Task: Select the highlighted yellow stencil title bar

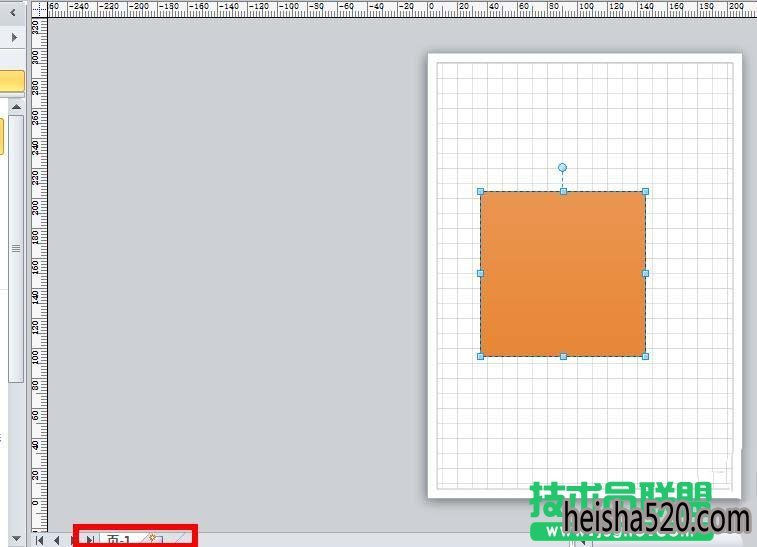Action: (12, 81)
